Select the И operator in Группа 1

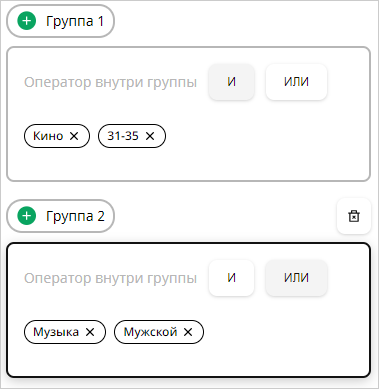click(232, 82)
